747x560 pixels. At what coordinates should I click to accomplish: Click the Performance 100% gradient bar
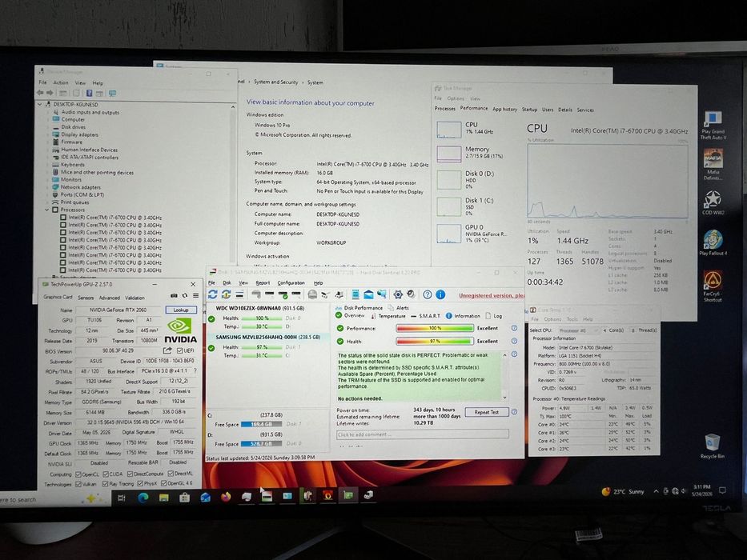tap(435, 328)
